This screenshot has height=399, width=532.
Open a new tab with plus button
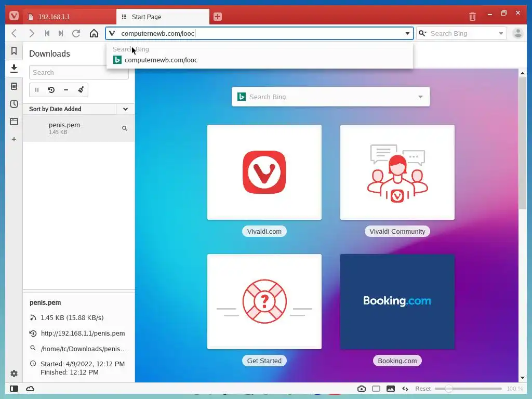pos(218,16)
